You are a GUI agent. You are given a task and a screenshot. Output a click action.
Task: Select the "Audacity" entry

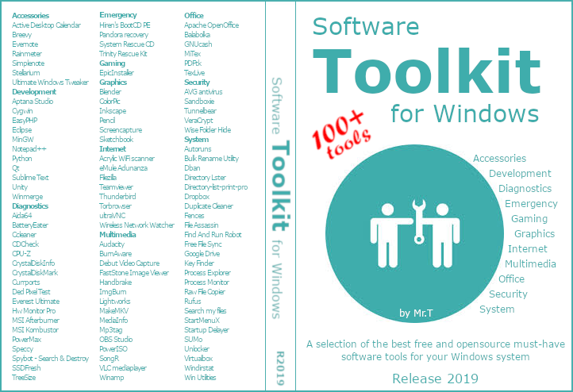pyautogui.click(x=112, y=244)
